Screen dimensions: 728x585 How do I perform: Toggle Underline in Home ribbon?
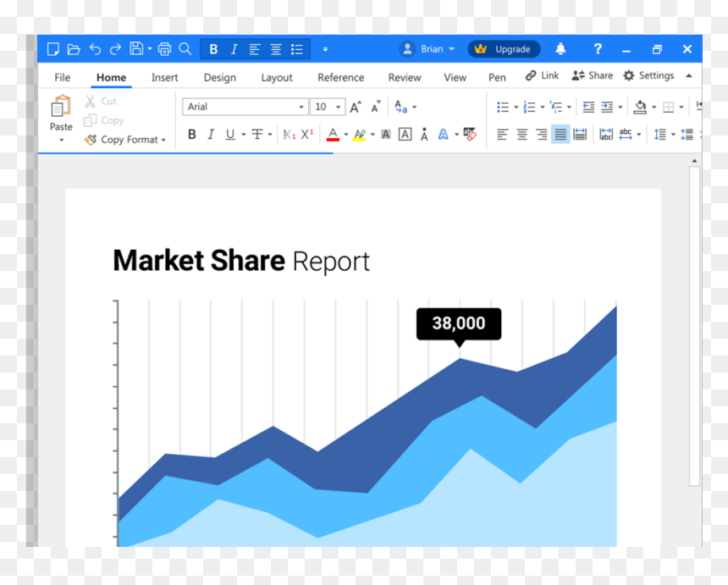click(x=229, y=135)
